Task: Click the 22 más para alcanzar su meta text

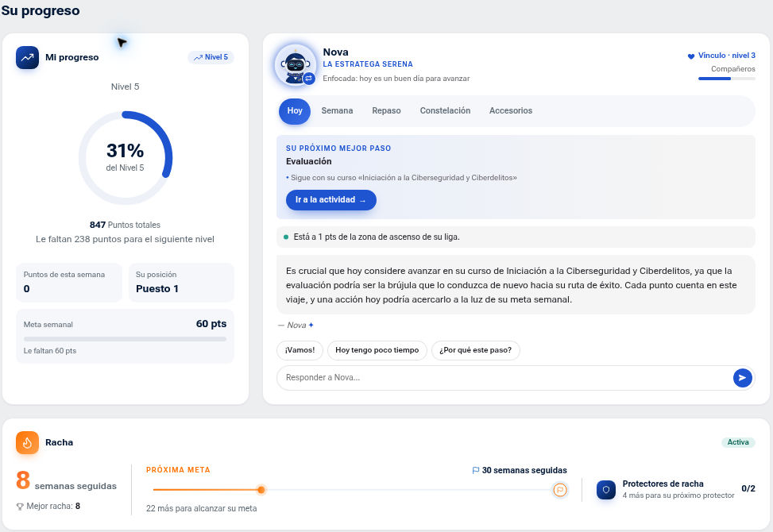Action: pyautogui.click(x=202, y=508)
